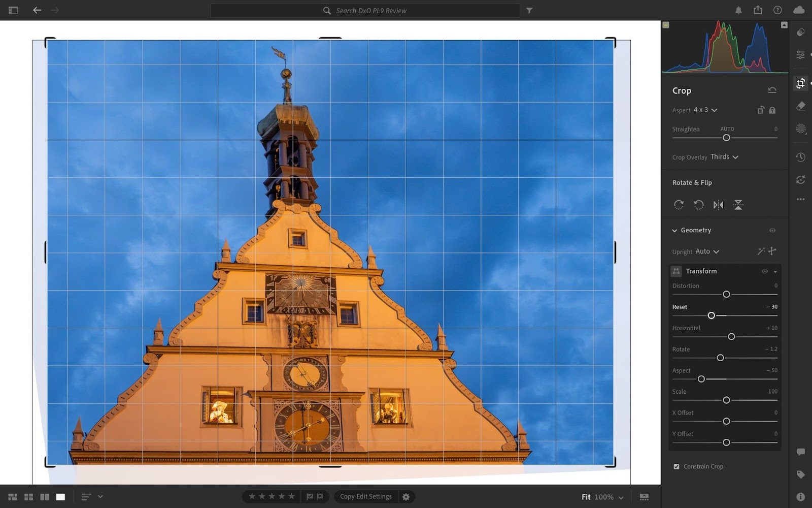This screenshot has height=508, width=812.
Task: Open the Healing brush tool
Action: tap(801, 106)
